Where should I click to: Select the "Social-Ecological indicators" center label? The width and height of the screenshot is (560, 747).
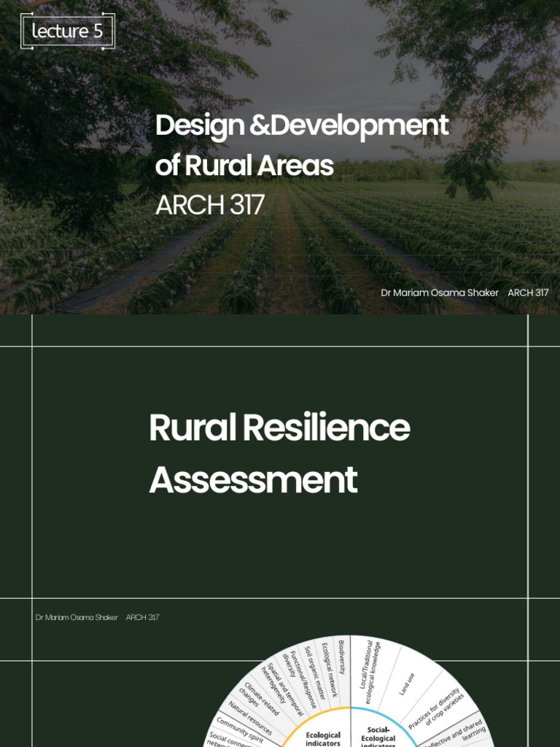[x=378, y=738]
